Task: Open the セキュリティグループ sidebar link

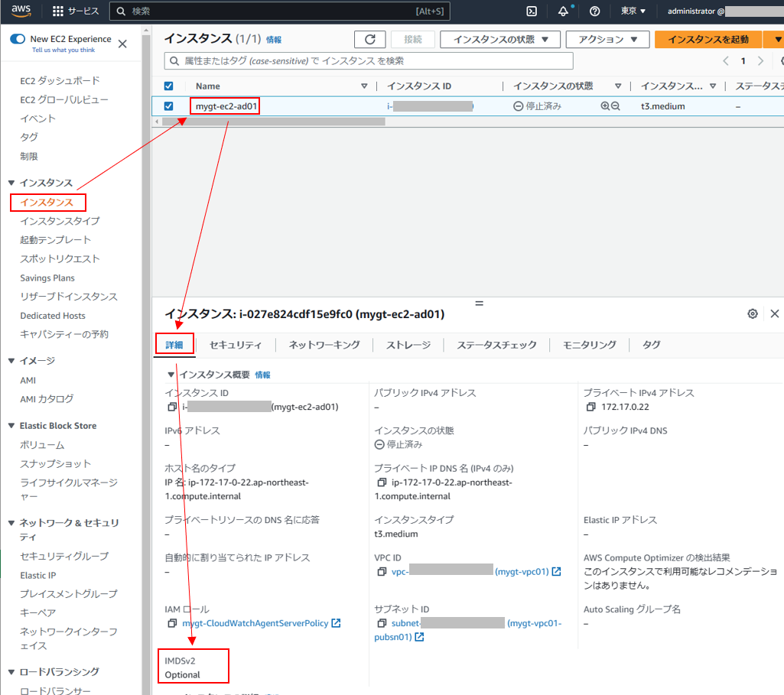Action: (64, 556)
